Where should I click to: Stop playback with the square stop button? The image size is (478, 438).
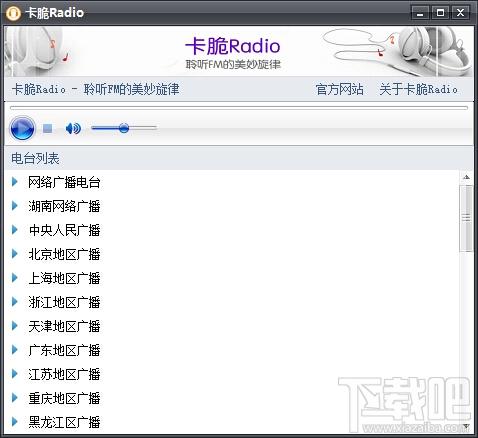[x=47, y=128]
